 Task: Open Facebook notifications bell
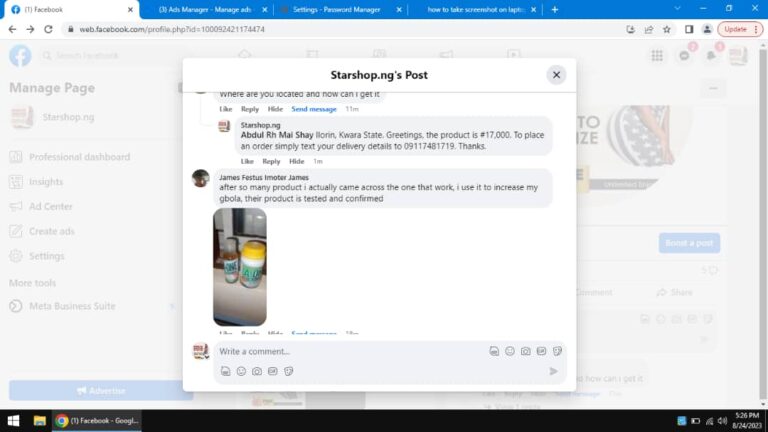[711, 55]
